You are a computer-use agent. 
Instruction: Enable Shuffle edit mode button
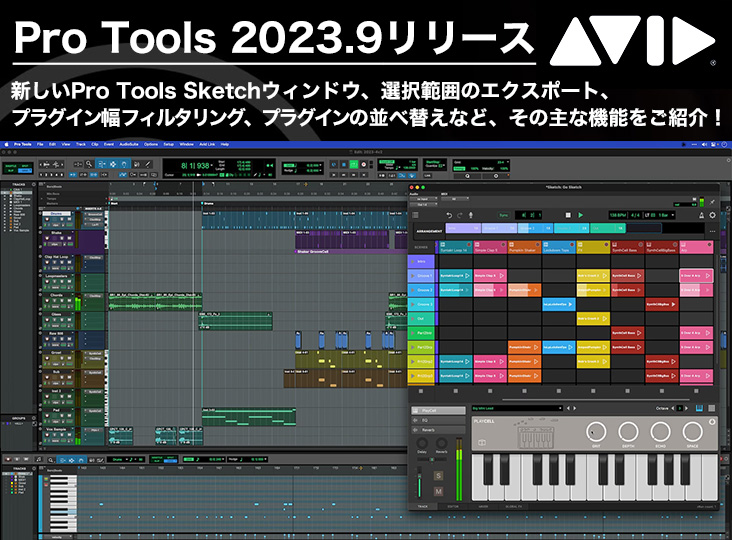[10, 165]
